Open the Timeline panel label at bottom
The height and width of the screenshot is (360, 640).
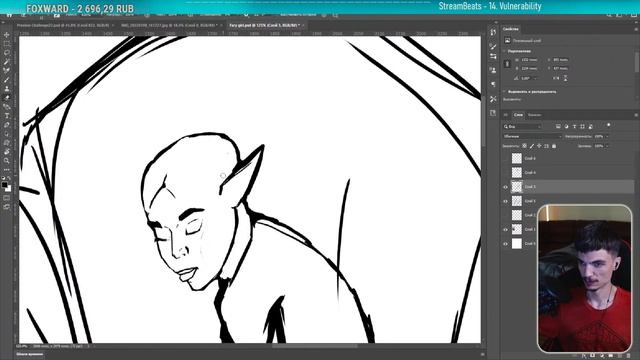[29, 354]
